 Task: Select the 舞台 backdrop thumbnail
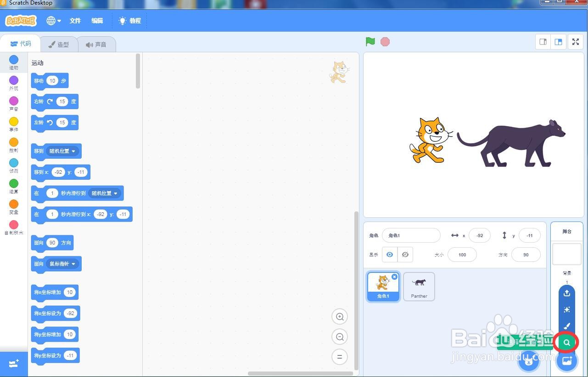tap(567, 254)
